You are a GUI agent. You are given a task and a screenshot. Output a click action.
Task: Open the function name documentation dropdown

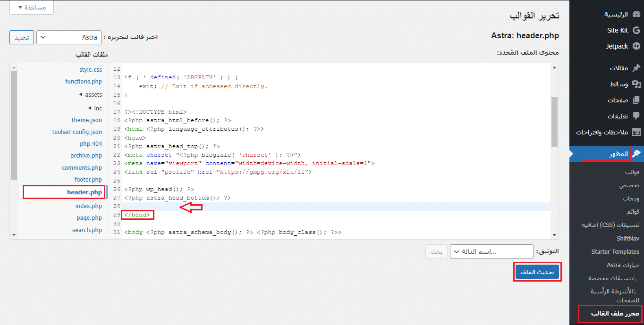491,251
